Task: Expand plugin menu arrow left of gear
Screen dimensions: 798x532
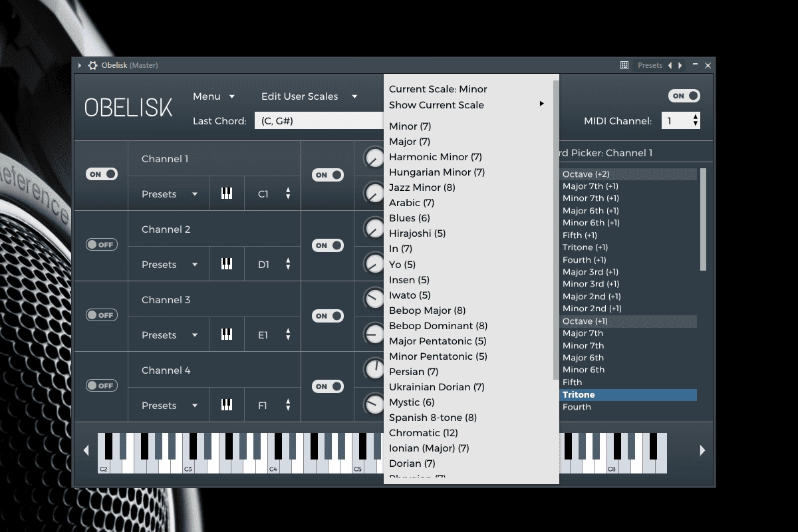Action: click(80, 65)
